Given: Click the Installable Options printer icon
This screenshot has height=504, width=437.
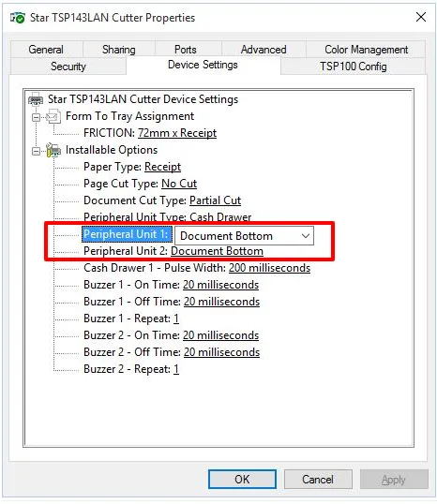Looking at the screenshot, I should point(53,150).
